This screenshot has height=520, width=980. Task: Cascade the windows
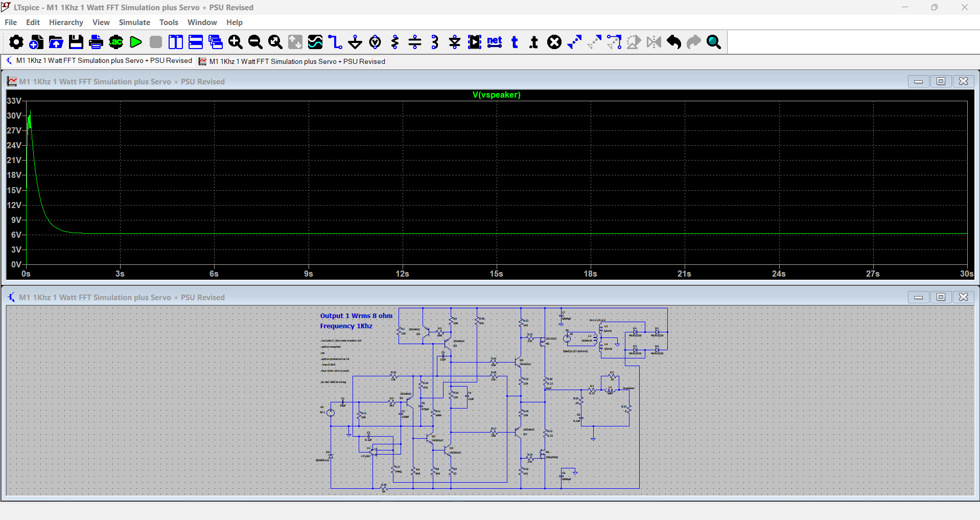pyautogui.click(x=216, y=42)
